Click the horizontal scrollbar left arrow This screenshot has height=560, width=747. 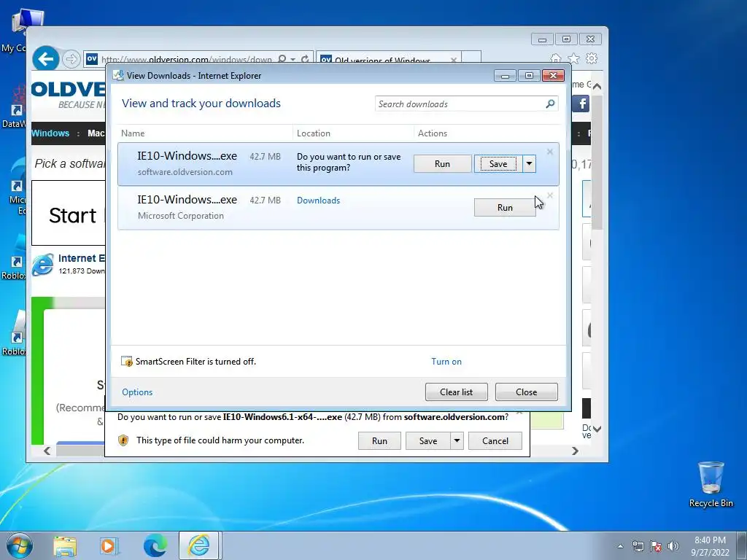(47, 451)
